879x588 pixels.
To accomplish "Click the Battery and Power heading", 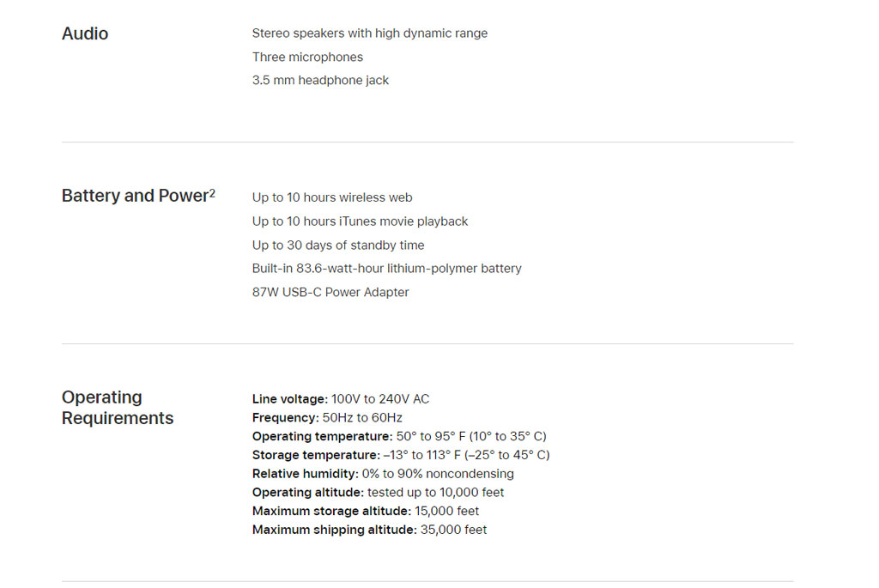I will pyautogui.click(x=135, y=196).
